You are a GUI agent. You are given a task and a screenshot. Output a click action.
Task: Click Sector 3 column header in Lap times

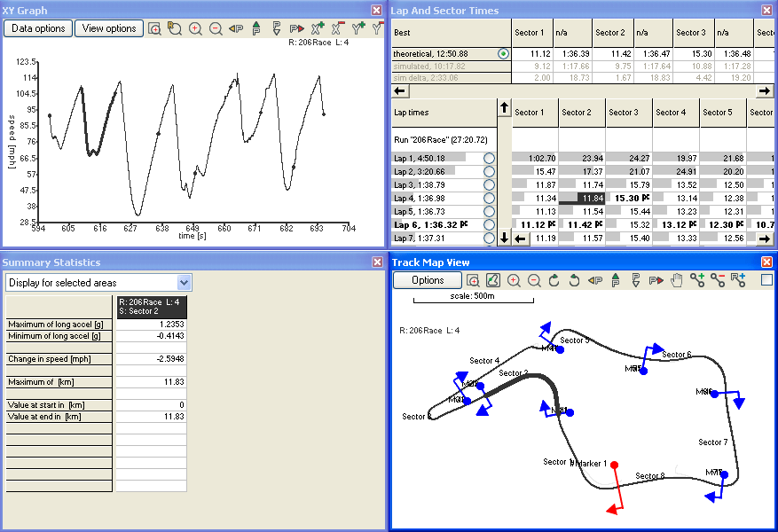click(629, 113)
